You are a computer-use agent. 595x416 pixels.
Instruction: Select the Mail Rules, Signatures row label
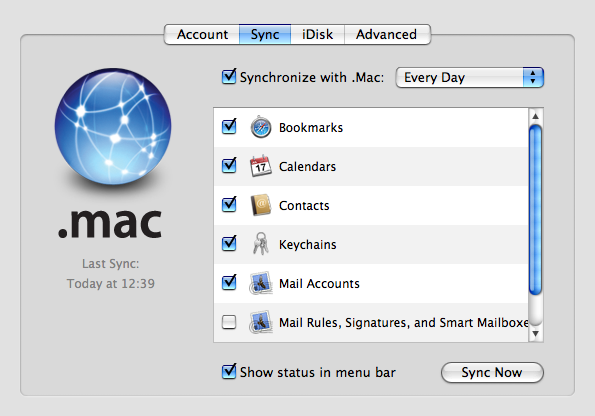click(403, 323)
